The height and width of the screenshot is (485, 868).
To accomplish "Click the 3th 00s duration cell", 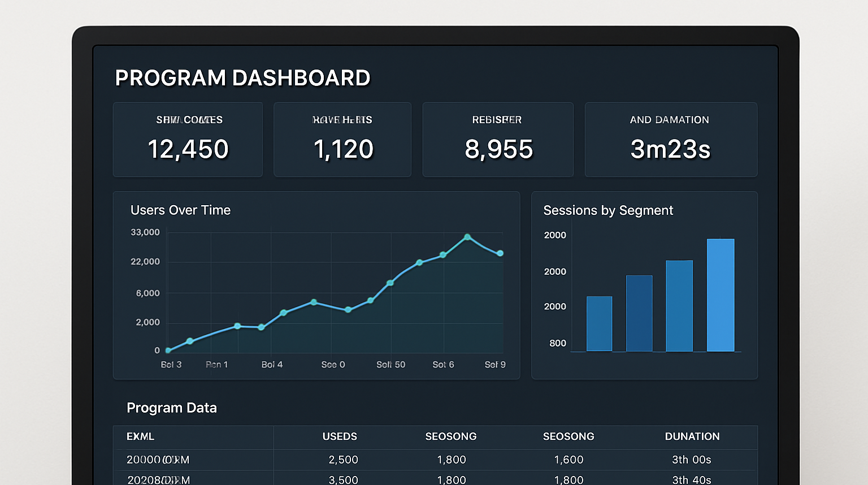I will click(x=692, y=460).
